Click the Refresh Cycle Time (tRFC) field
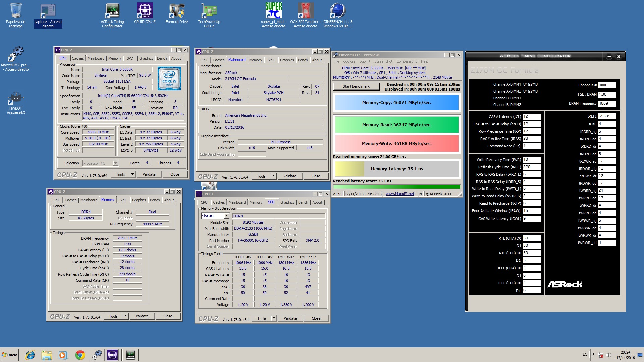This screenshot has height=362, width=644. [x=532, y=167]
